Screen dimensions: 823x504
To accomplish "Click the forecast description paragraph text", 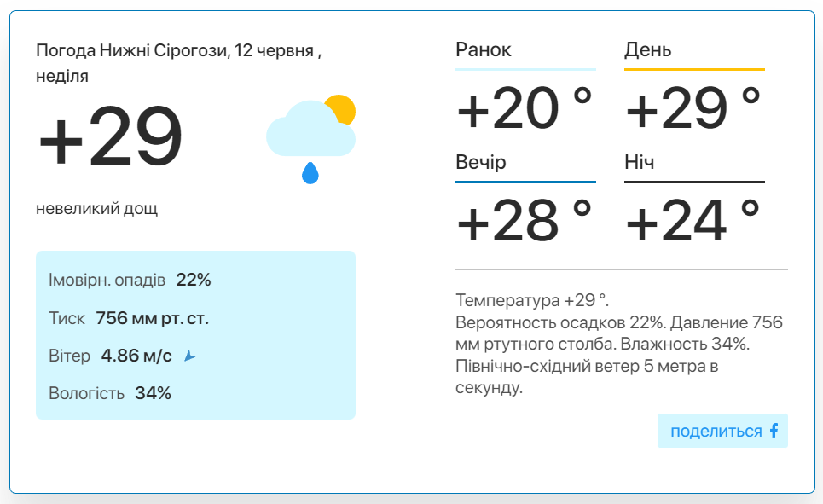I will [x=619, y=344].
